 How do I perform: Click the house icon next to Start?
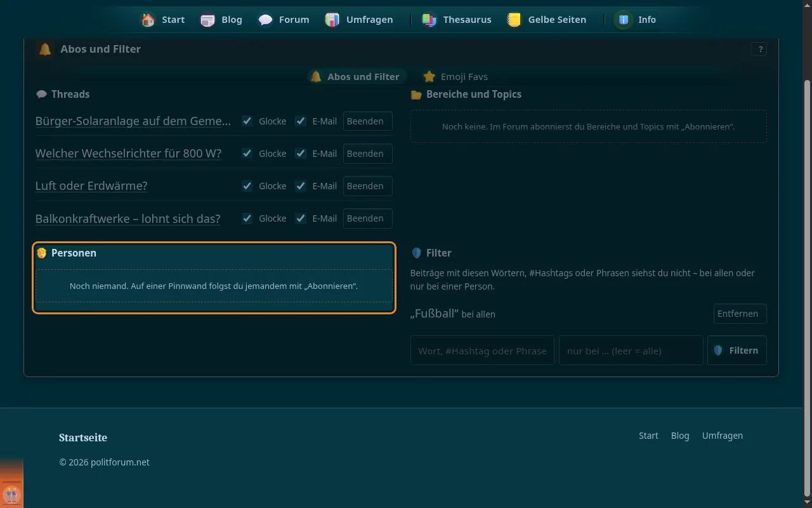pos(148,20)
